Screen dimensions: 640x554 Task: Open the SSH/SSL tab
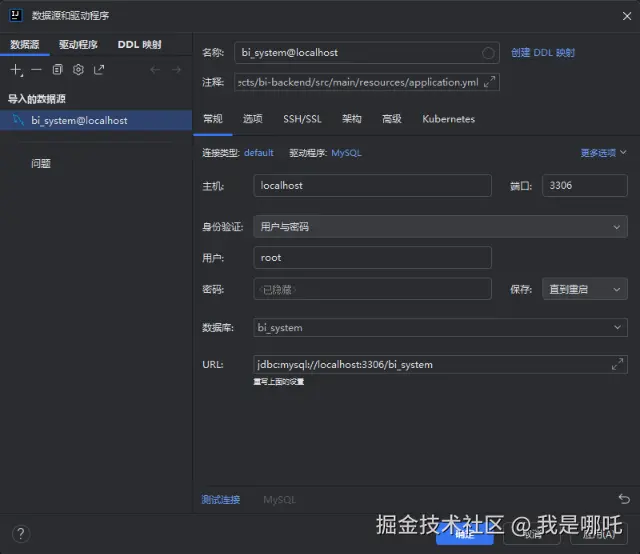(x=302, y=119)
